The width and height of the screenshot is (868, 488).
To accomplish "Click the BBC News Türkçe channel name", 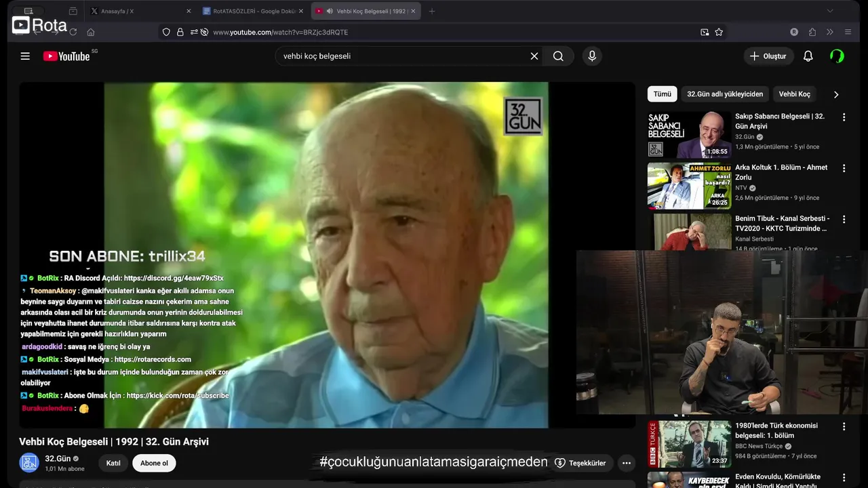I will point(759,446).
